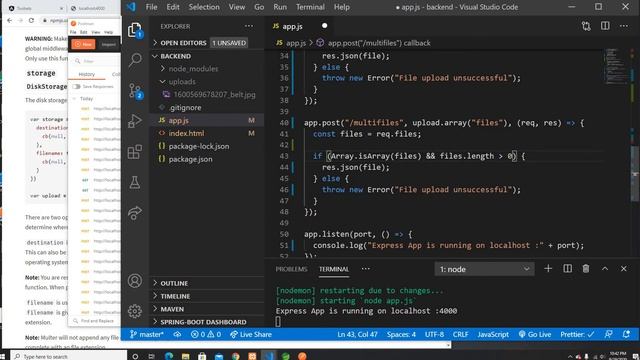
Task: Open the Accounts menu icon
Action: click(135, 281)
